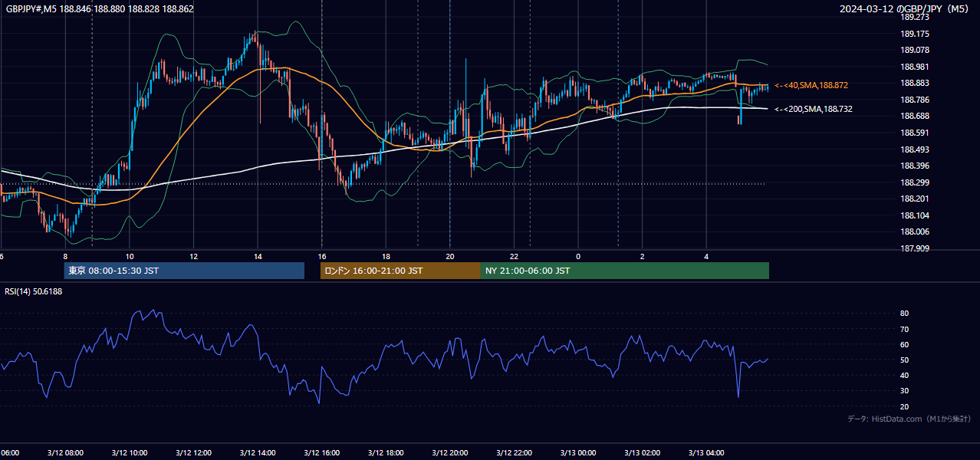Screen dimensions: 980x460
Task: Click the 188.396 price axis label
Action: coord(914,166)
